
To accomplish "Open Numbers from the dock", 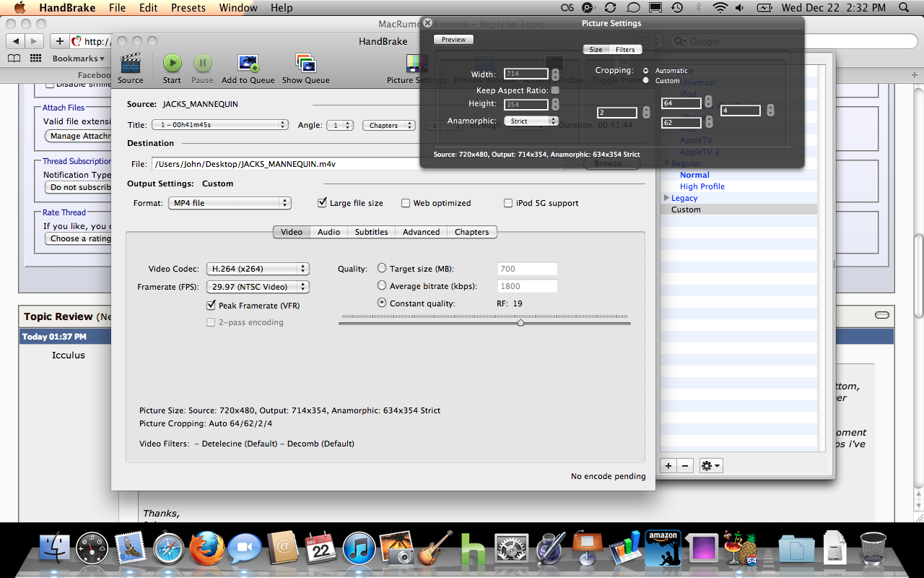I will [625, 548].
